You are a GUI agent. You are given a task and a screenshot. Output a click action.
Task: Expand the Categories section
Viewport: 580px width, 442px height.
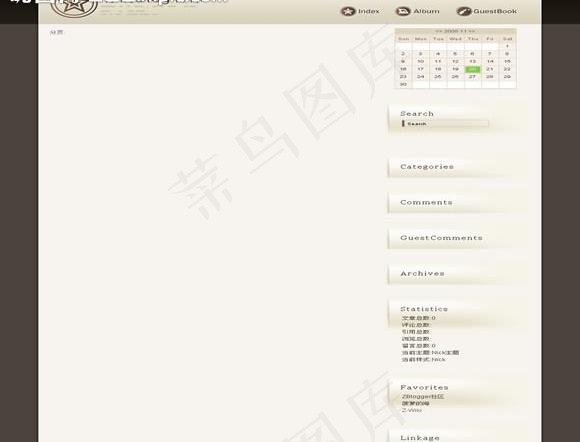(427, 167)
